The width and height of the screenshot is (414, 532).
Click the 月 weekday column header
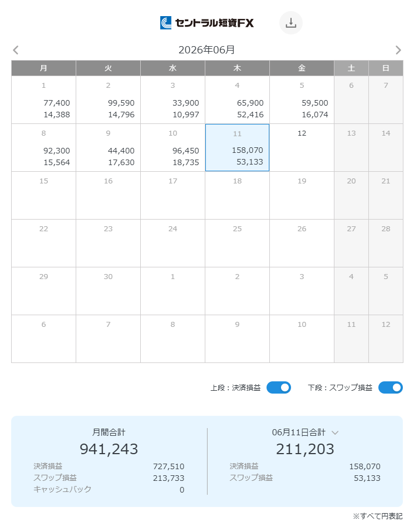click(x=43, y=68)
